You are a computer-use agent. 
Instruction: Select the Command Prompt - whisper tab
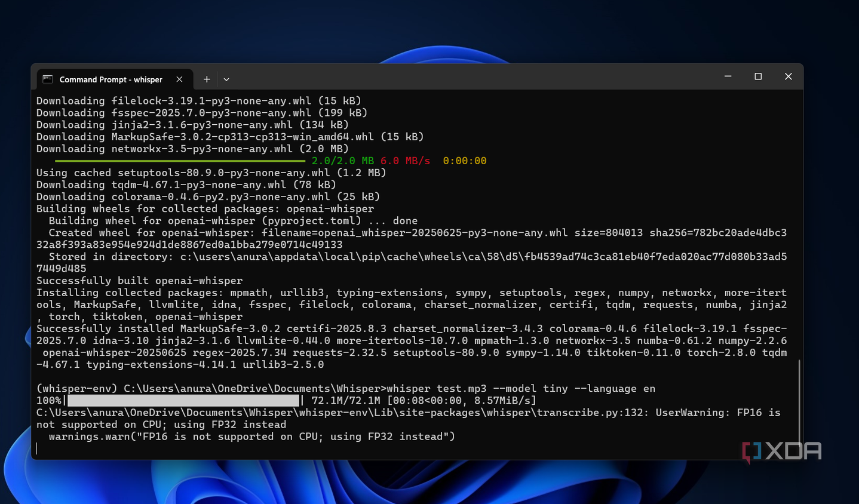[114, 79]
